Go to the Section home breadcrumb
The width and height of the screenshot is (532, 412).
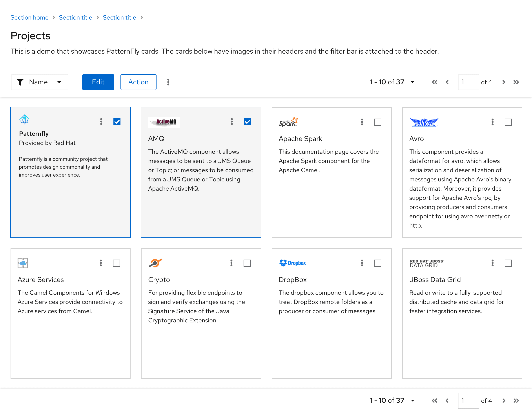click(29, 18)
